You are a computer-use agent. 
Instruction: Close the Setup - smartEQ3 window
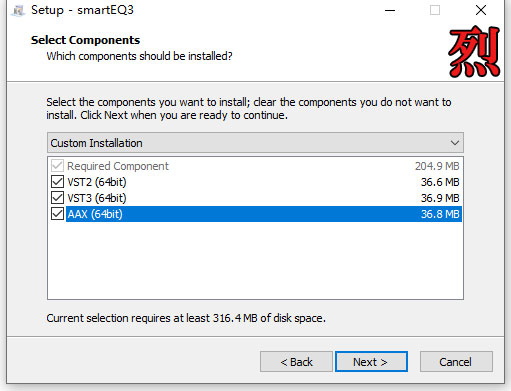(x=481, y=10)
